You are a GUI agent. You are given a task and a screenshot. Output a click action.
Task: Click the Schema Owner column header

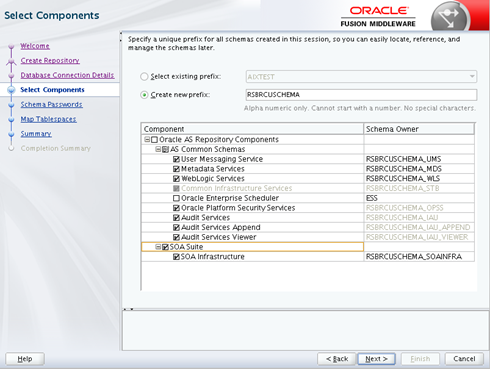click(x=419, y=129)
